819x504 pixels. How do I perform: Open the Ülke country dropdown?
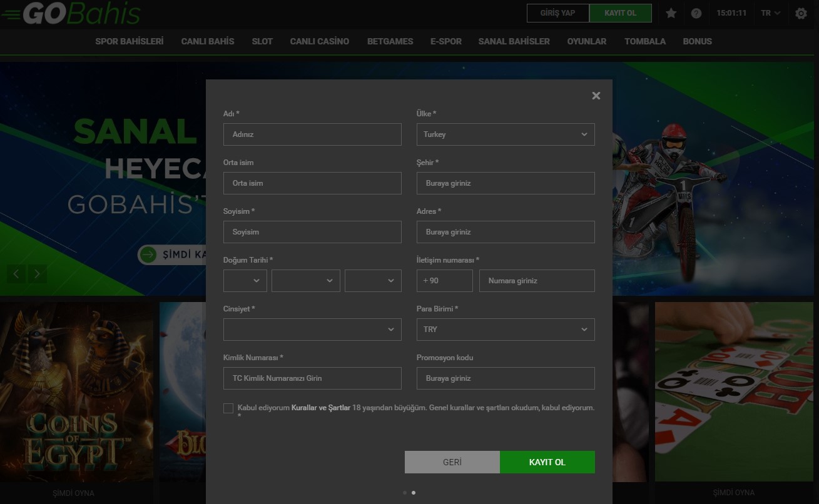tap(506, 134)
